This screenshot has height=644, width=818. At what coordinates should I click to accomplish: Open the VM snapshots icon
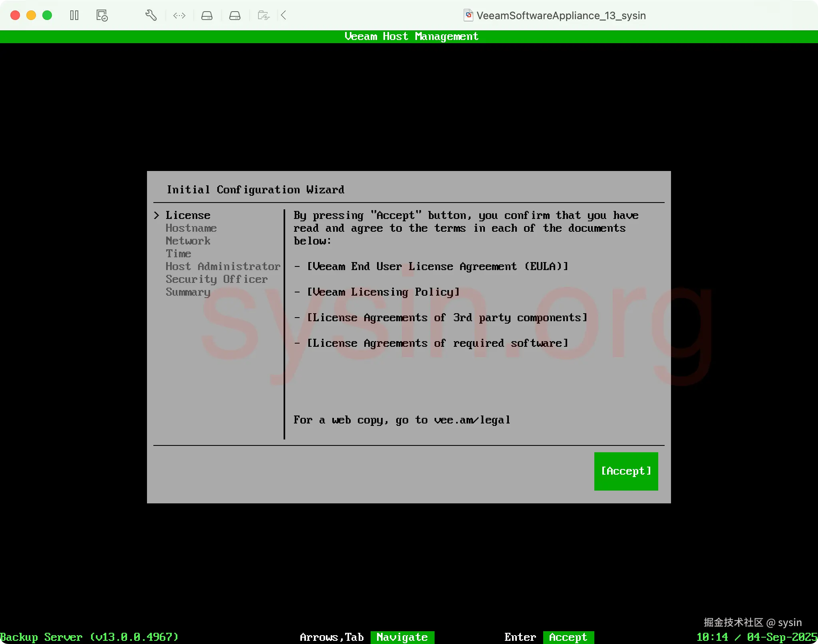pyautogui.click(x=102, y=16)
